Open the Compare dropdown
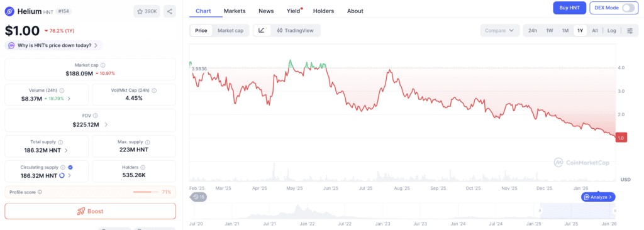The height and width of the screenshot is (230, 644). 499,31
